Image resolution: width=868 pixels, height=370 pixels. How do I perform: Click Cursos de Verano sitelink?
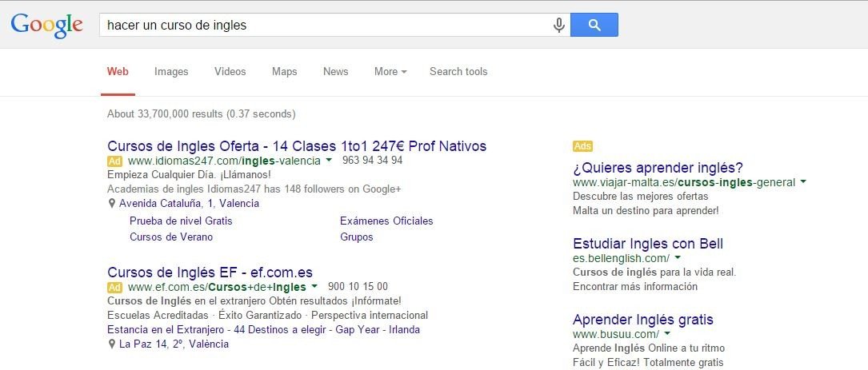tap(171, 237)
